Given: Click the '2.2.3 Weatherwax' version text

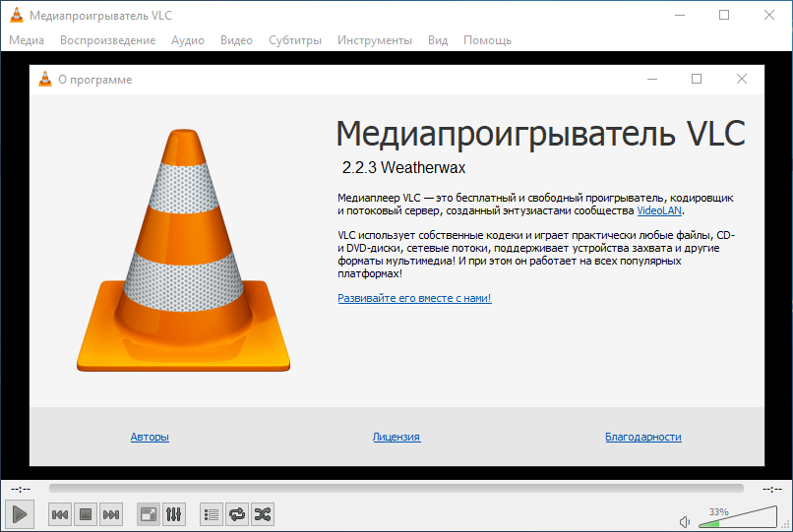Looking at the screenshot, I should [x=403, y=167].
